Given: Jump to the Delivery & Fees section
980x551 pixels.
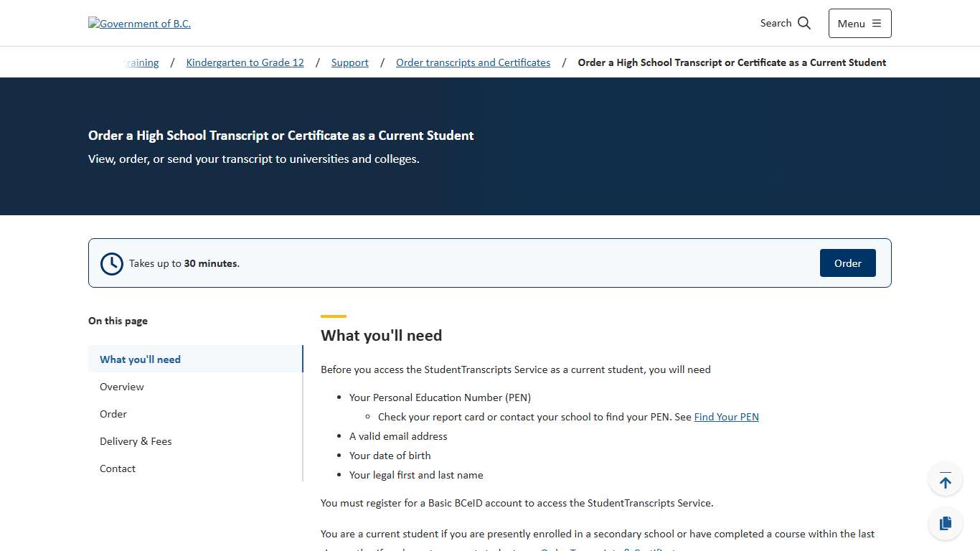Looking at the screenshot, I should (136, 441).
